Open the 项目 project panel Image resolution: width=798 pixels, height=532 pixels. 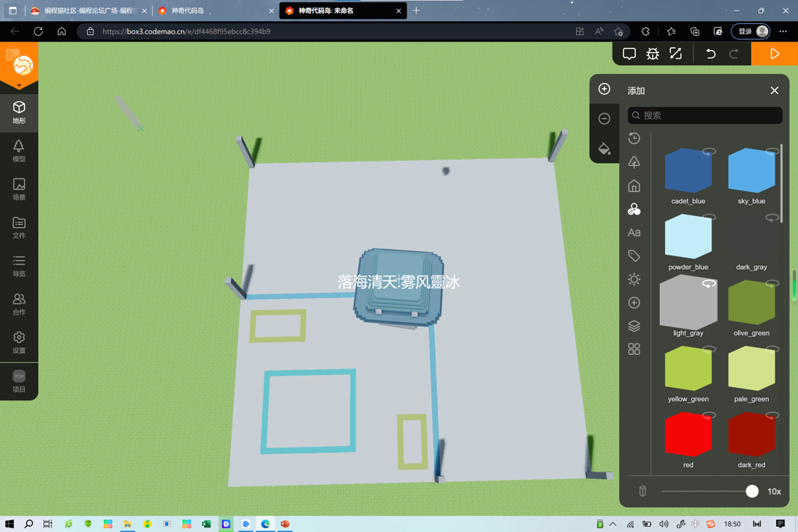(x=19, y=381)
